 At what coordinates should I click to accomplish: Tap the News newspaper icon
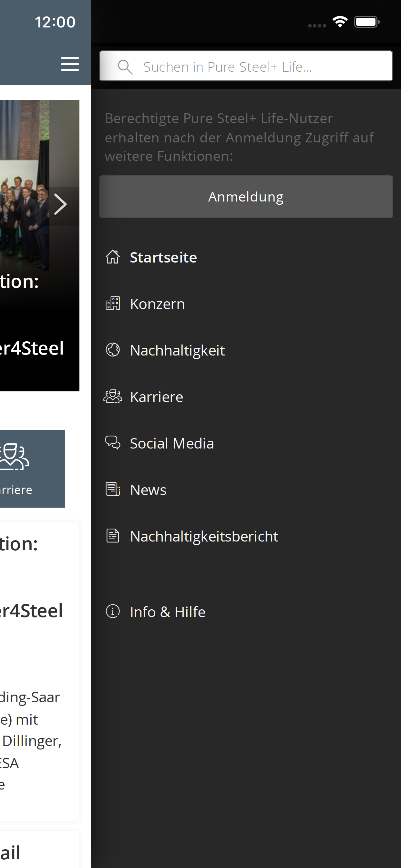point(113,490)
